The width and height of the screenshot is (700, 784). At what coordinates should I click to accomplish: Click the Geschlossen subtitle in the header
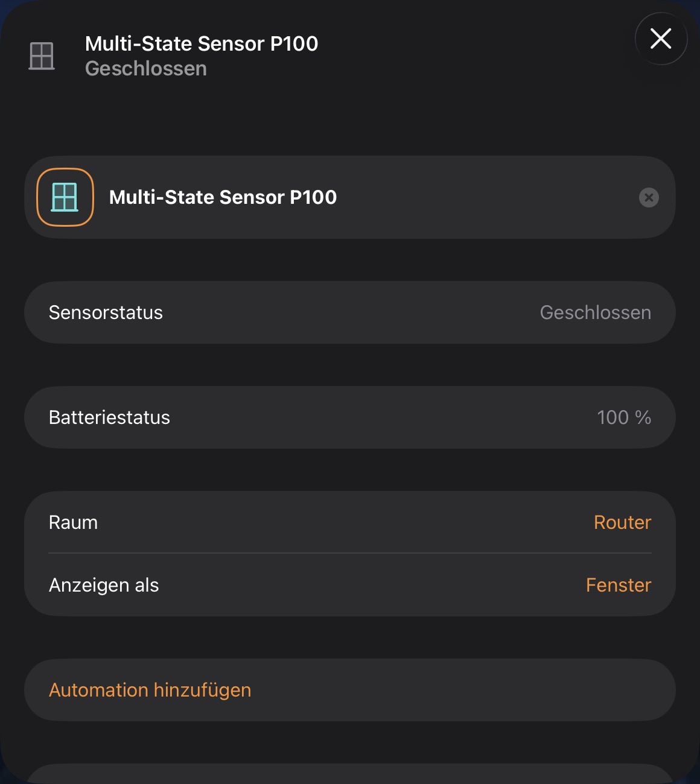click(146, 69)
